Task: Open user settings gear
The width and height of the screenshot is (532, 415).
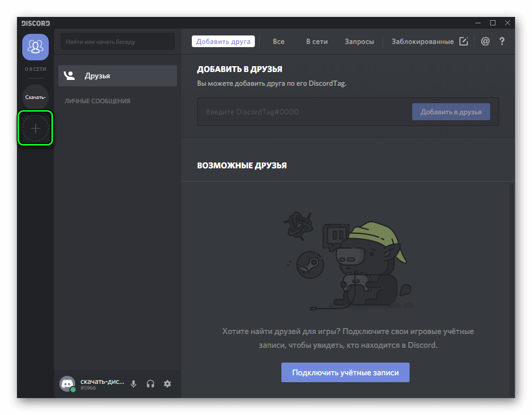Action: pos(167,383)
